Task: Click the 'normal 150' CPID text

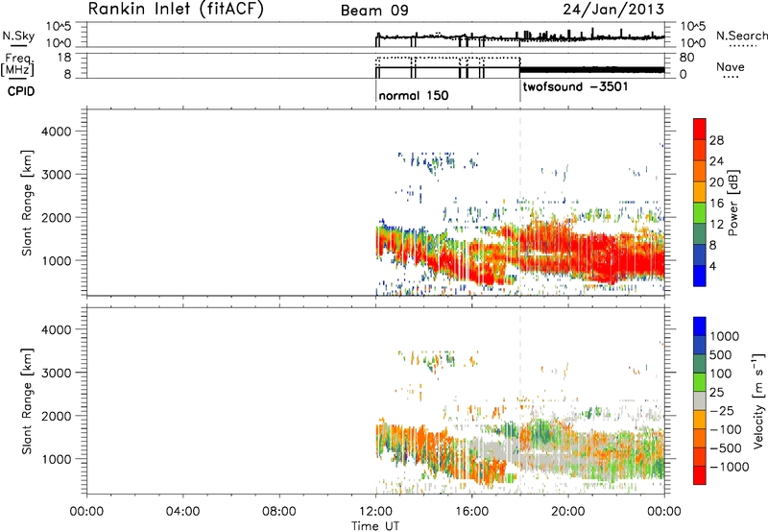Action: 414,95
